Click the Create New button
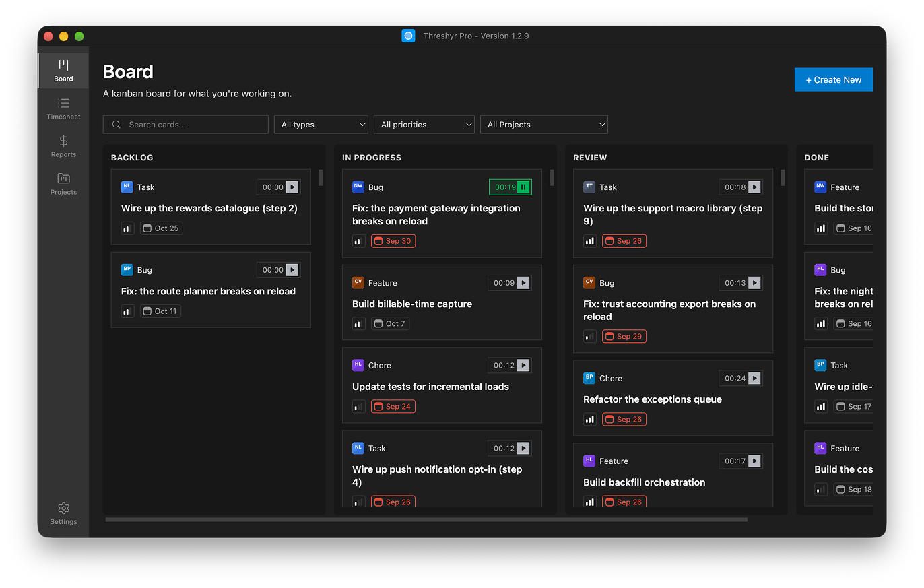Image resolution: width=924 pixels, height=588 pixels. point(834,79)
